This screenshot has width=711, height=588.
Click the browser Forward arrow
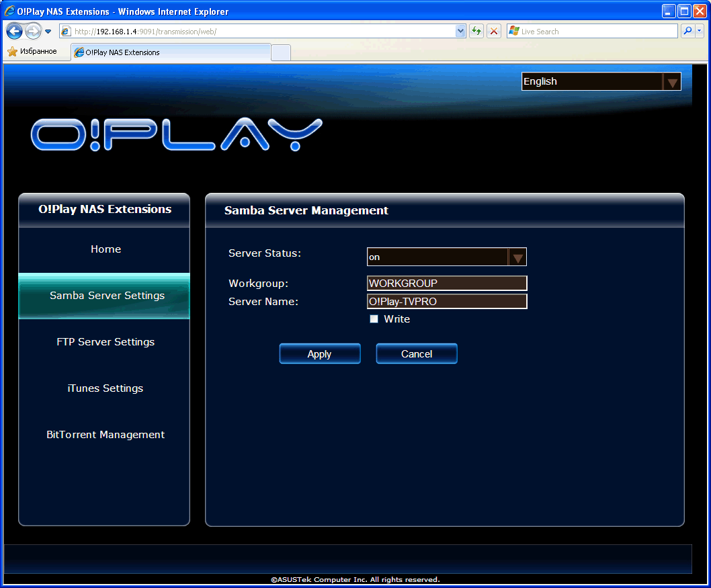[x=33, y=32]
